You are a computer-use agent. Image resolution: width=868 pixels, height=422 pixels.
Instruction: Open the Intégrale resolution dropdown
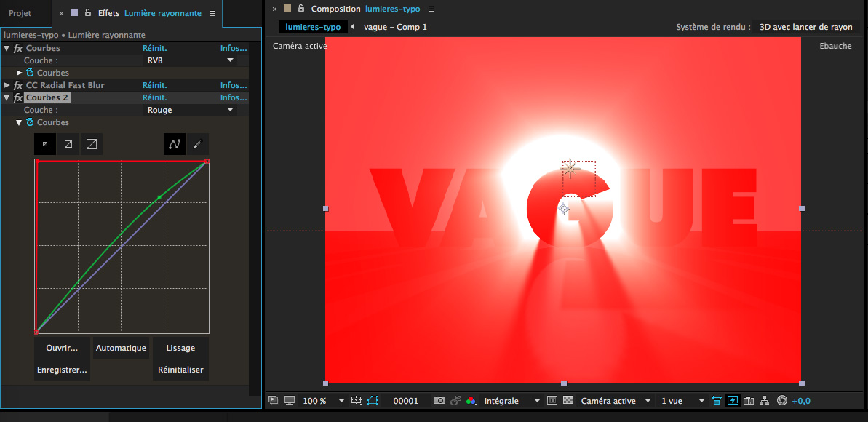[511, 400]
